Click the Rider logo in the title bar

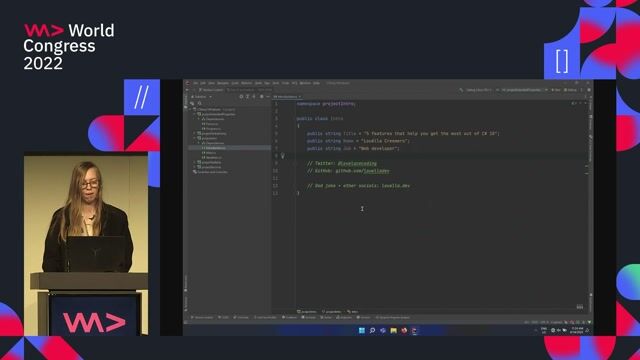click(x=188, y=83)
